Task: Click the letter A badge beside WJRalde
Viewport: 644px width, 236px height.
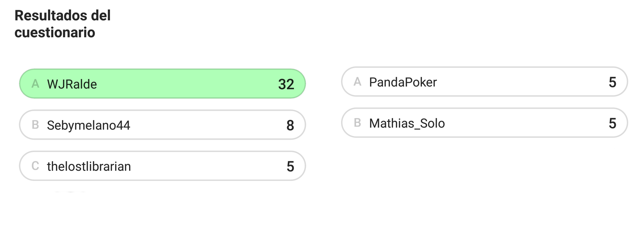Action: (x=35, y=84)
